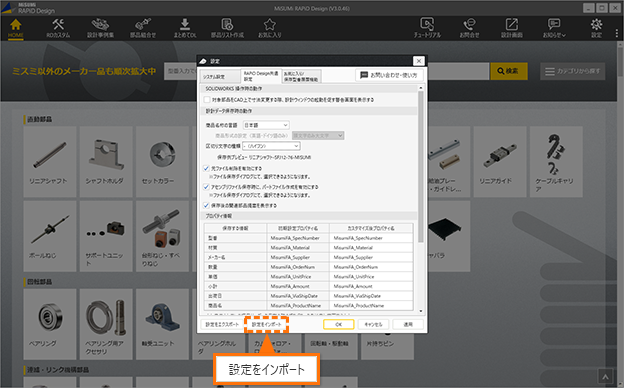Click customized MisumiFA_UnitPrice cell
The image size is (624, 388).
(371, 277)
